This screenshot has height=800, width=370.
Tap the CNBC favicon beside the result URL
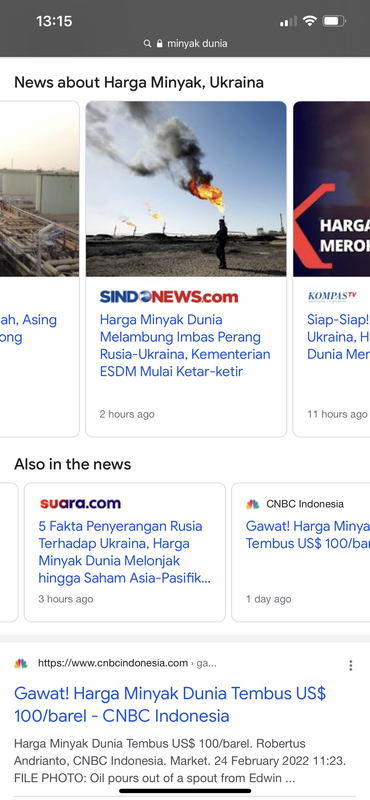click(21, 664)
